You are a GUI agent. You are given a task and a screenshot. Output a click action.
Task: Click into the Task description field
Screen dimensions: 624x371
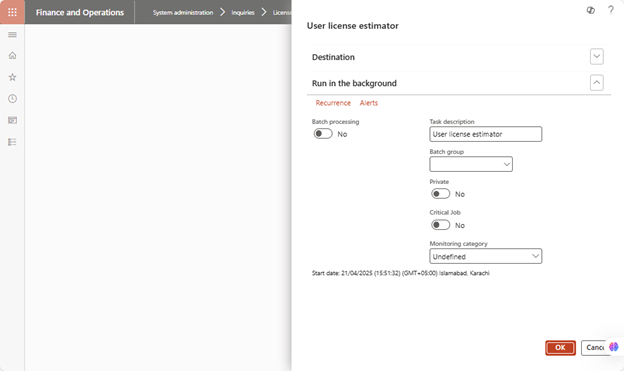click(486, 134)
